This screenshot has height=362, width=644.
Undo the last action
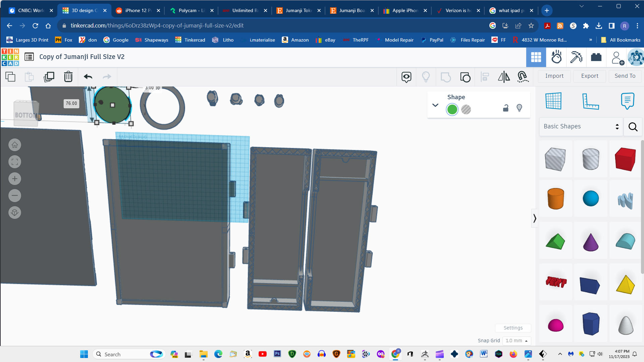88,77
